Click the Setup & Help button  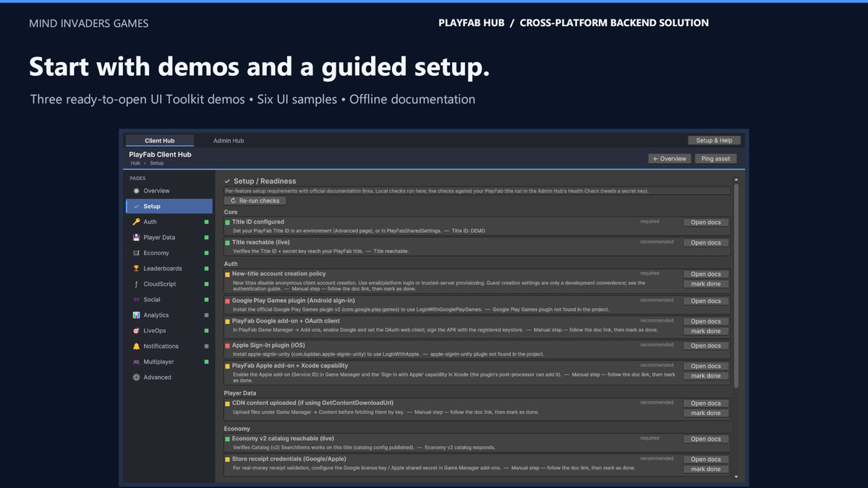click(714, 140)
